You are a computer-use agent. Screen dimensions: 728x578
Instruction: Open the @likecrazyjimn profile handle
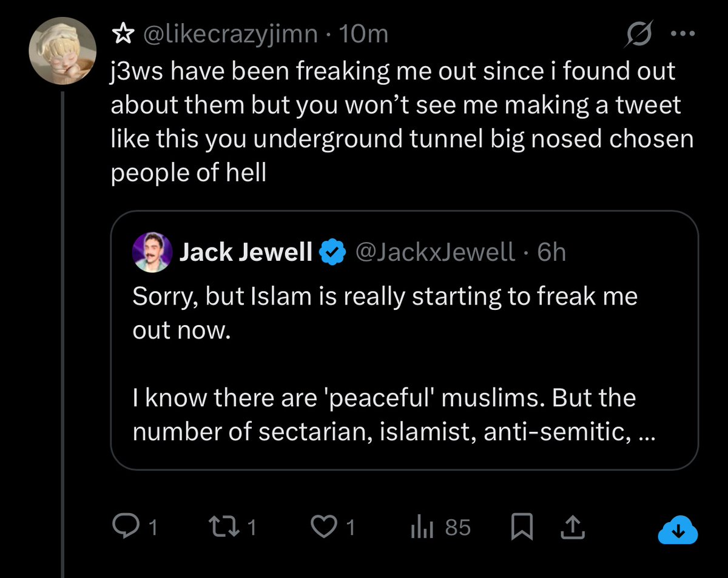pos(229,35)
